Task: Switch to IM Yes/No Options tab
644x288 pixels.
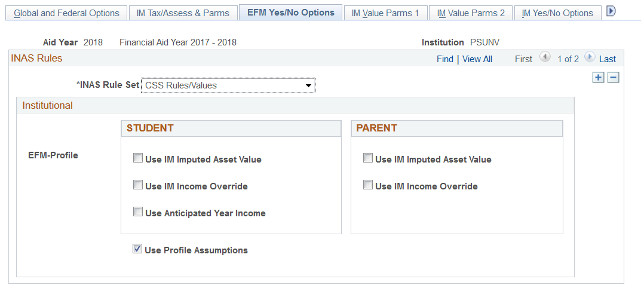Action: point(557,13)
